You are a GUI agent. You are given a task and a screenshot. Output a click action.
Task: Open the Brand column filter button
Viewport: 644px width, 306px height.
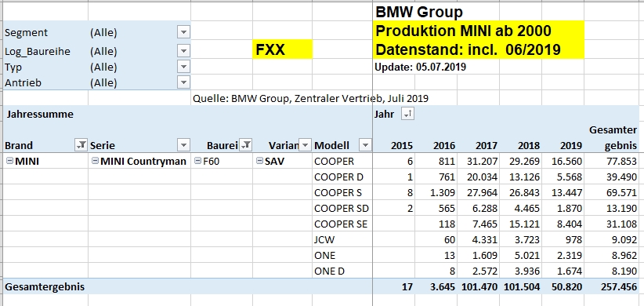[81, 145]
